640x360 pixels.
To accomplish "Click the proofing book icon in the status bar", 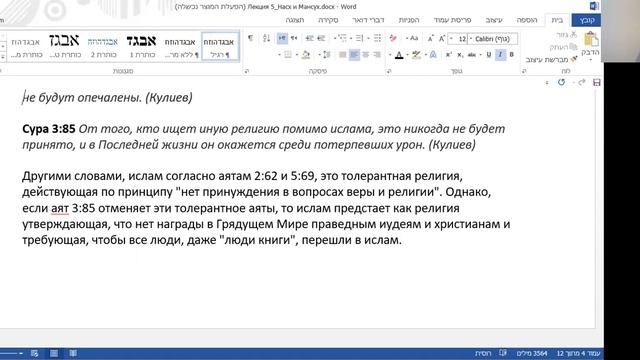I will (x=503, y=353).
